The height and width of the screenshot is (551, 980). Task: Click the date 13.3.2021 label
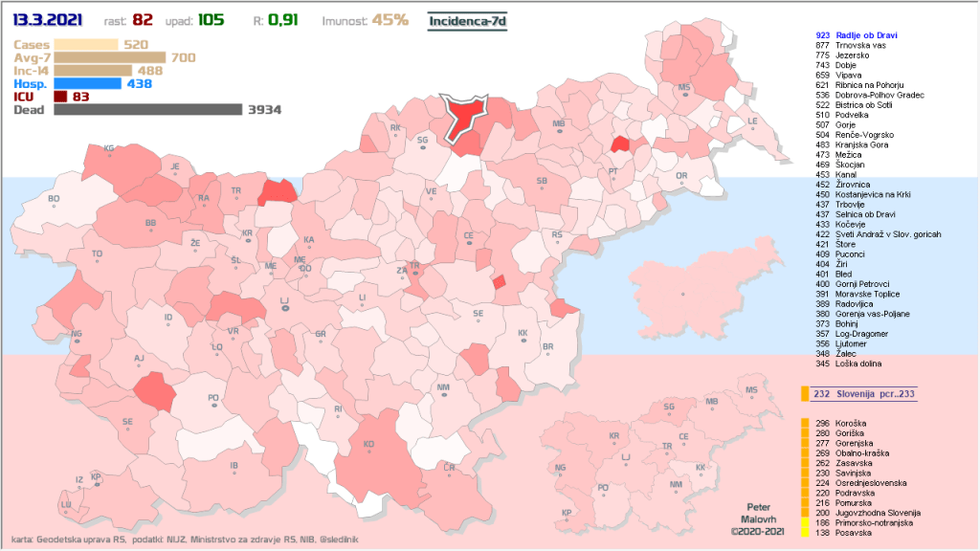pyautogui.click(x=45, y=20)
